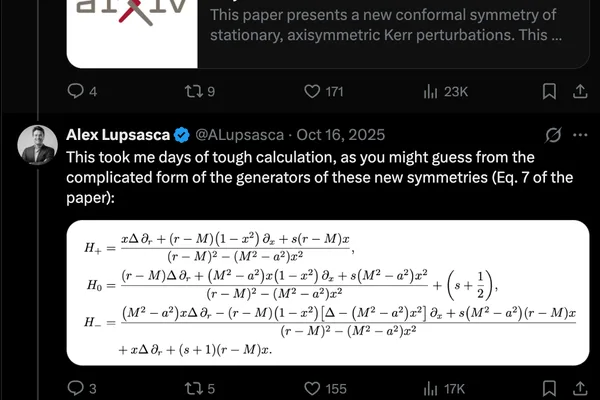The height and width of the screenshot is (400, 600).
Task: Bookmark the generators equation tweet
Action: click(549, 389)
